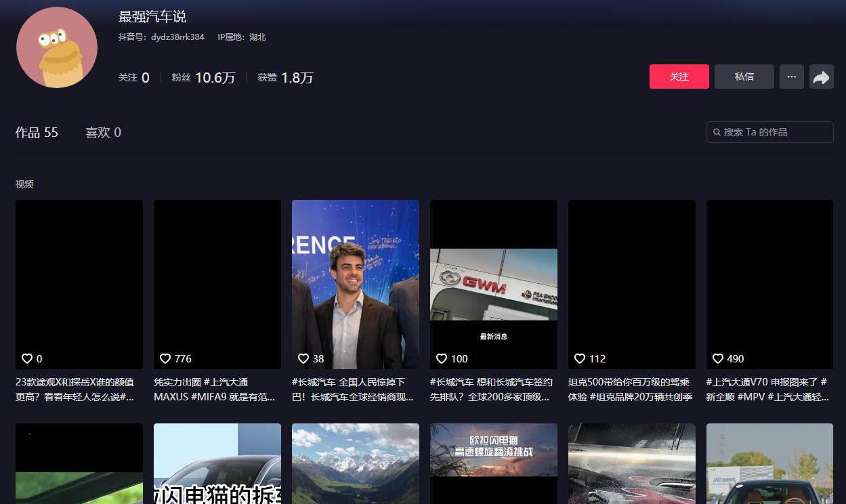The image size is (846, 504).
Task: Open the snowy mountain valley video thumbnail
Action: pos(356,463)
